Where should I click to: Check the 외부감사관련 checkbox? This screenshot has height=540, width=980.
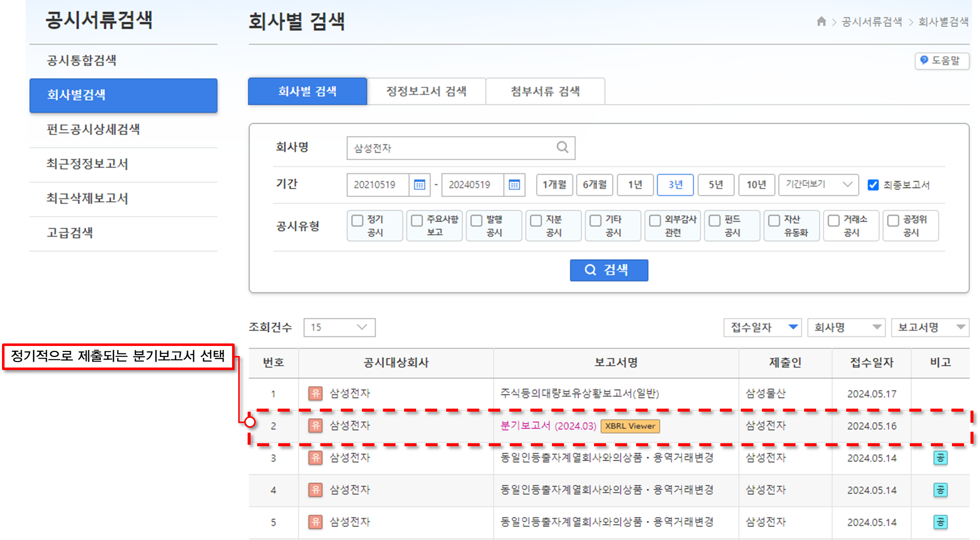pos(655,221)
